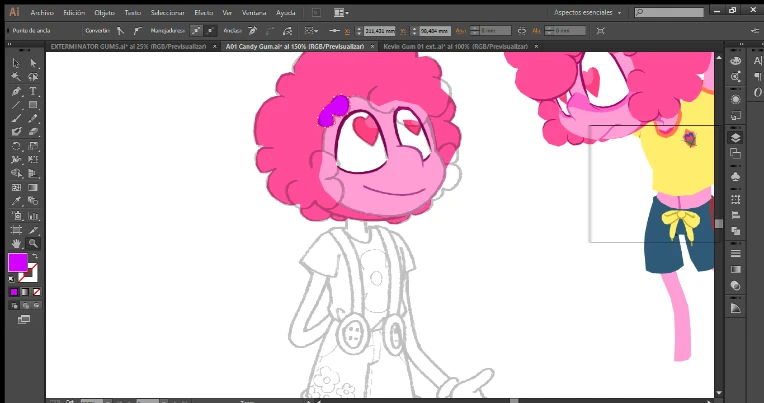
Task: Open the Arrange Documents dropdown
Action: [x=339, y=13]
